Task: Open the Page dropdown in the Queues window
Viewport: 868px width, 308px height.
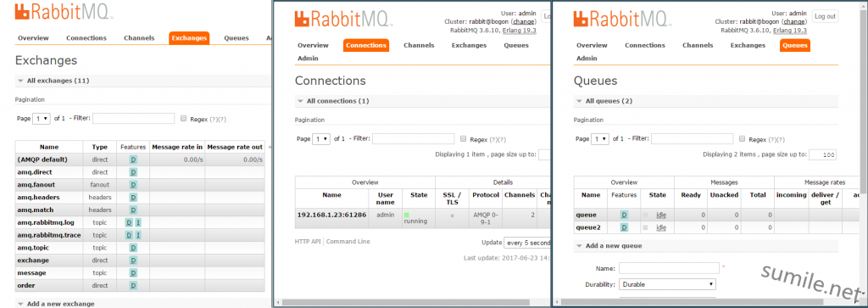Action: tap(600, 138)
